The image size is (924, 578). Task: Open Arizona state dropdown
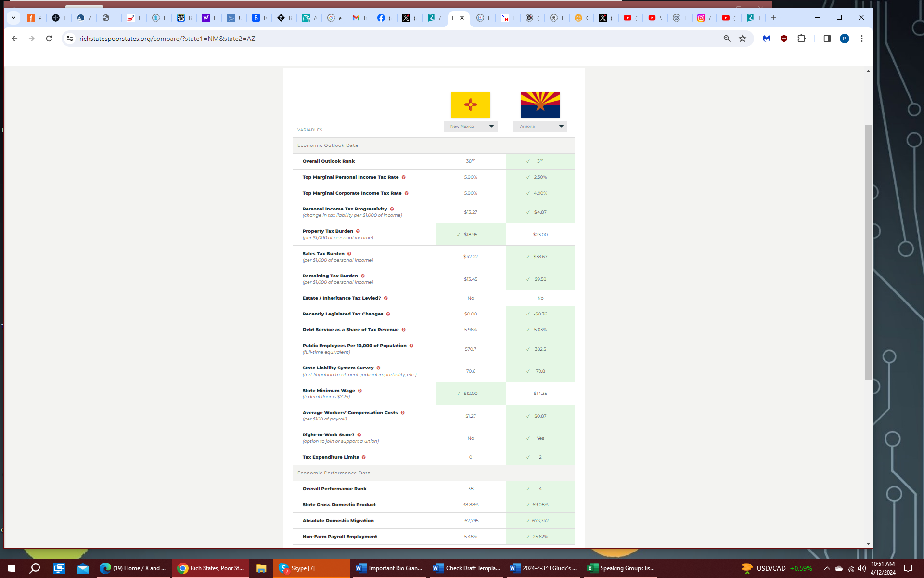[540, 126]
